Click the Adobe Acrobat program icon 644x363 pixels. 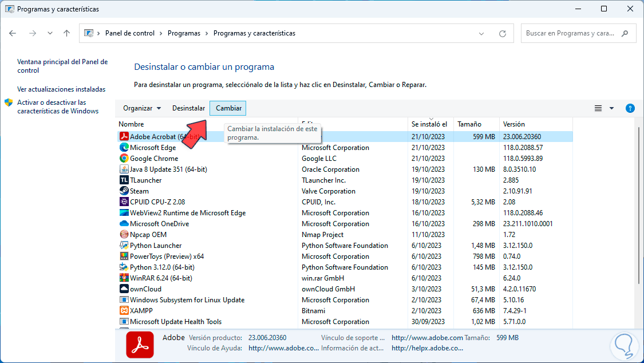[124, 136]
